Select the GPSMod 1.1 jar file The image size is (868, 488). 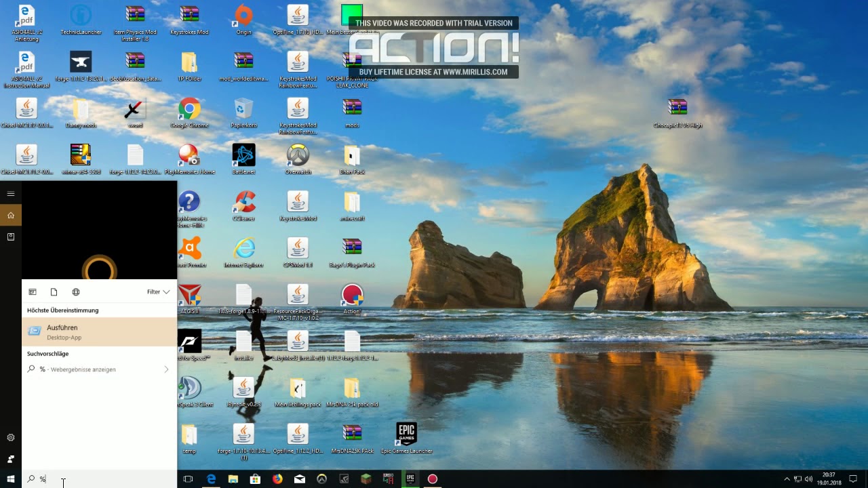click(x=298, y=252)
